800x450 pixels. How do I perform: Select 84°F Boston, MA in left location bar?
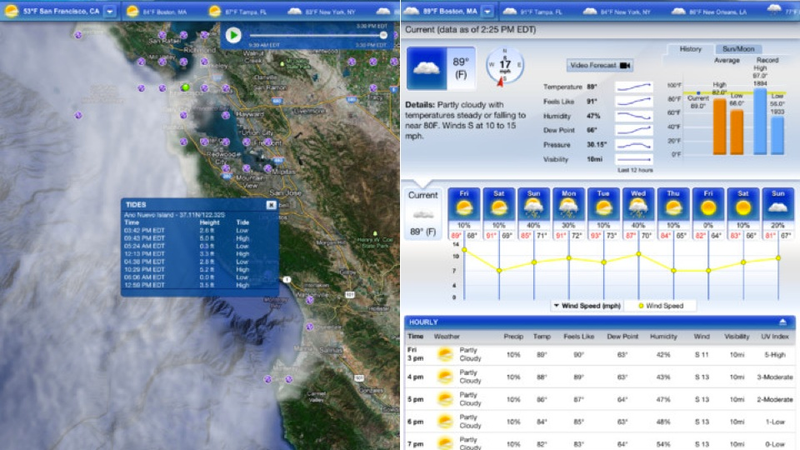pyautogui.click(x=157, y=11)
